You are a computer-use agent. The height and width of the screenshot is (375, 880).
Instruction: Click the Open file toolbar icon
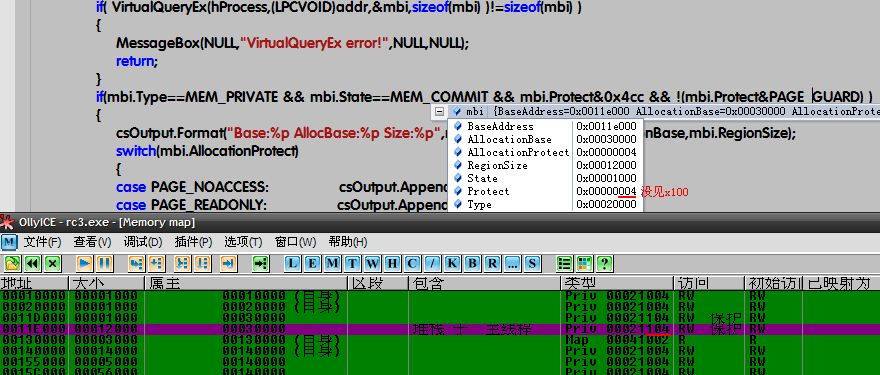pyautogui.click(x=12, y=263)
